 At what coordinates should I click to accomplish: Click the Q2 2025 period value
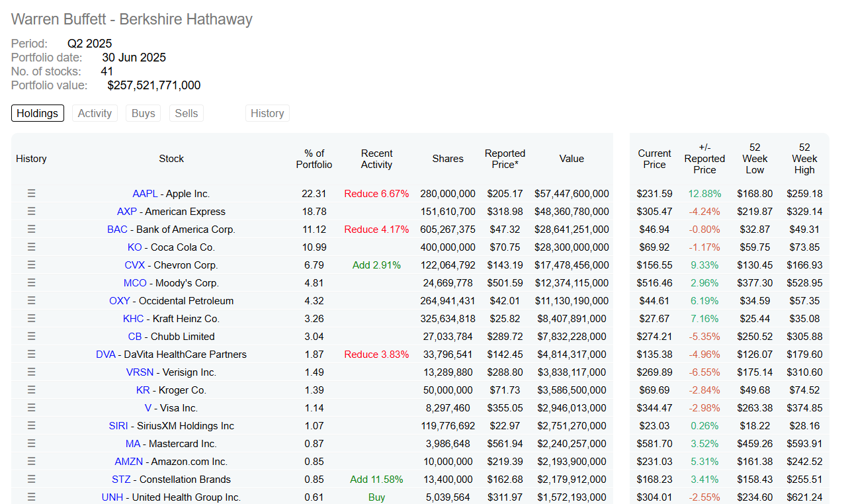(89, 44)
